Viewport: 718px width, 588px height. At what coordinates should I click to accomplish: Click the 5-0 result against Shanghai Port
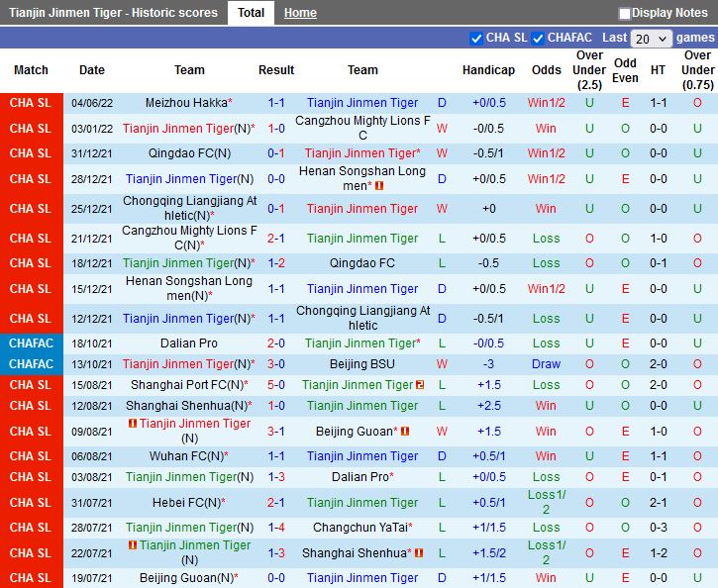pos(276,385)
